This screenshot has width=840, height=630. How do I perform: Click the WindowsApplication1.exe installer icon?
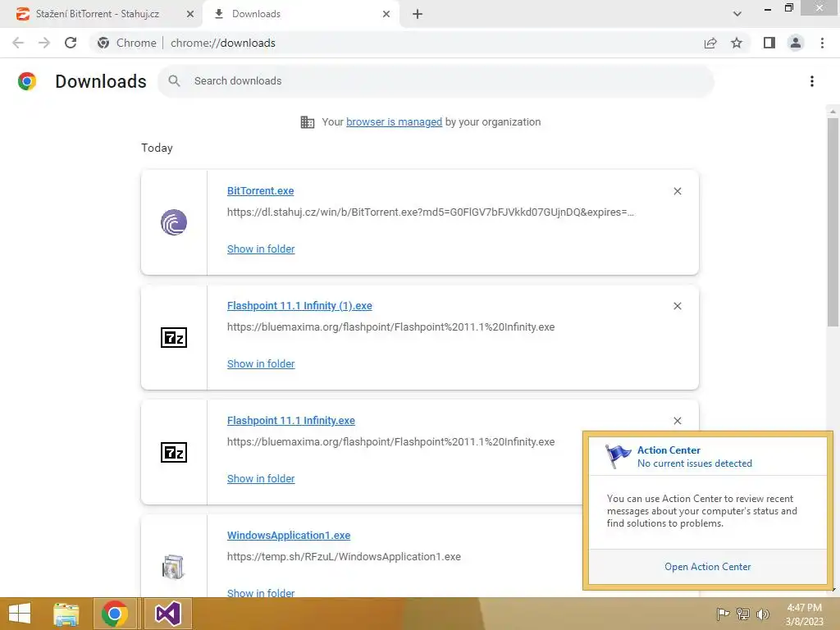tap(173, 567)
